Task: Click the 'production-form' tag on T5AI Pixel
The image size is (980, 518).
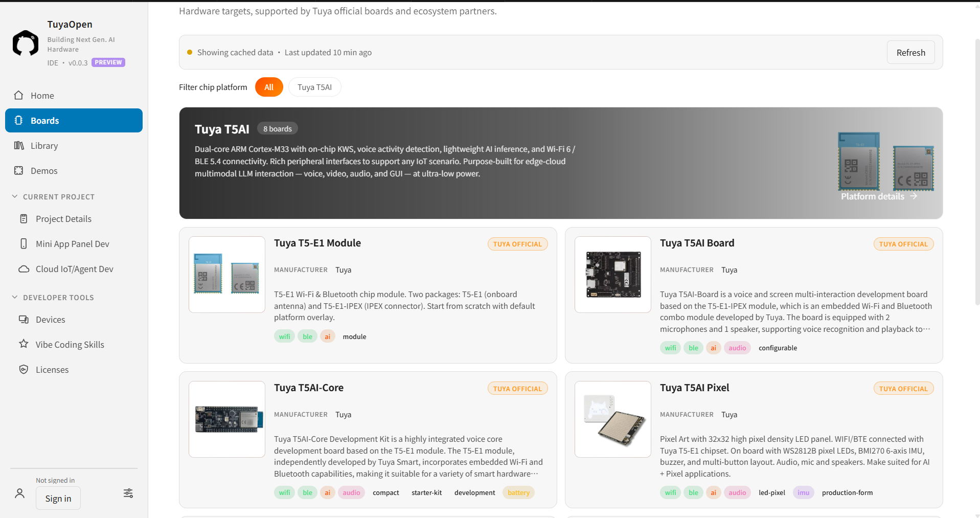Action: (x=847, y=492)
